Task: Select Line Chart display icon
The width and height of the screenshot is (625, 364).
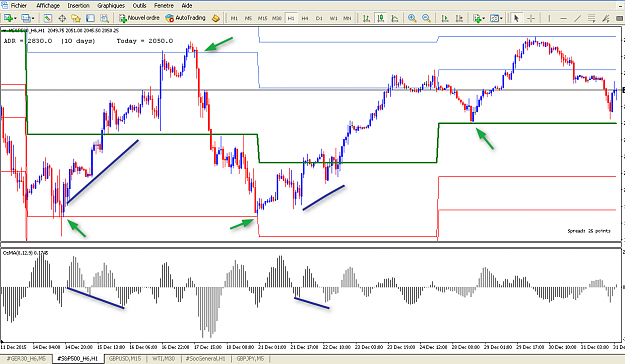Action: click(x=395, y=18)
